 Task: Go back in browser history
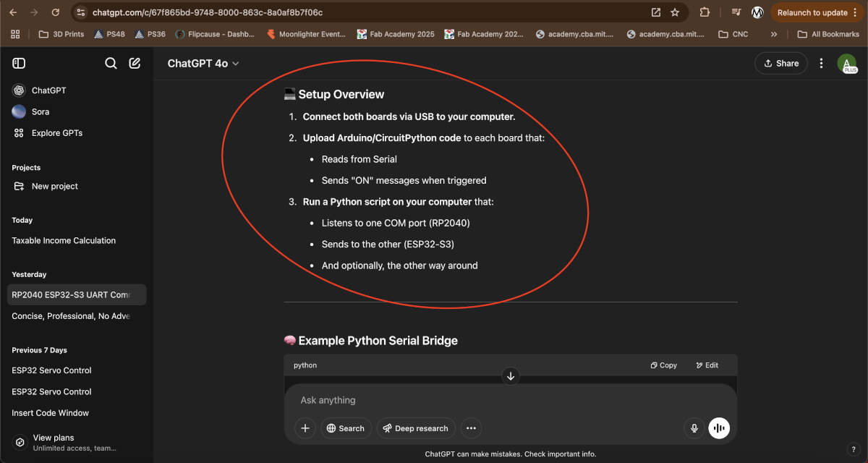point(13,12)
